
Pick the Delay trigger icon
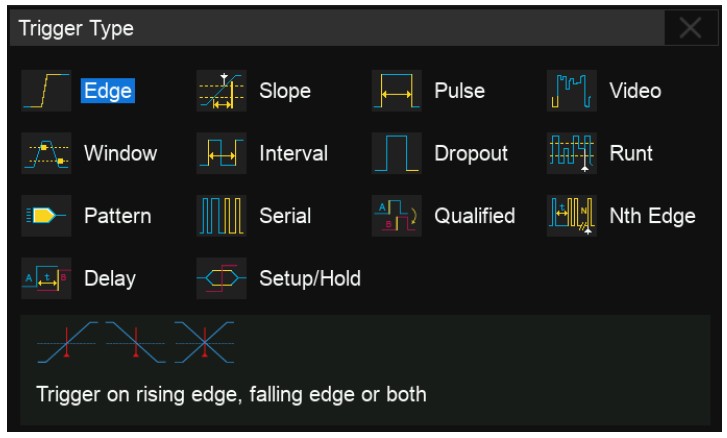[46, 277]
